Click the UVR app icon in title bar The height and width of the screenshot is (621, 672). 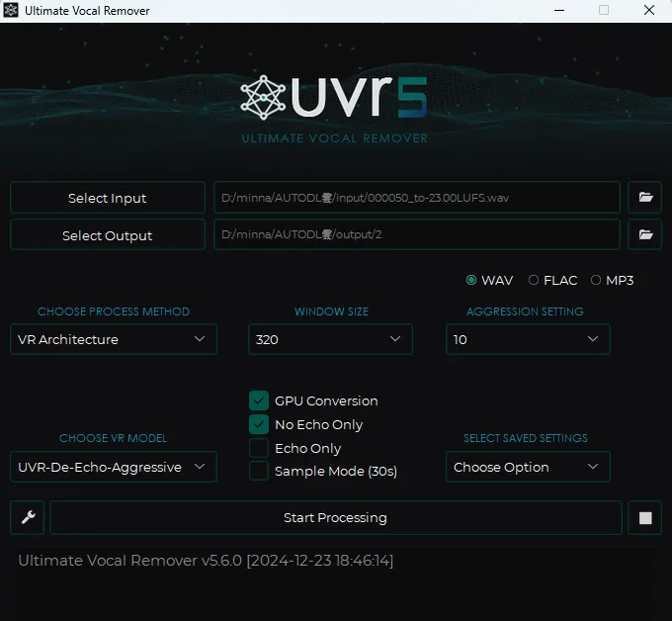pyautogui.click(x=11, y=10)
